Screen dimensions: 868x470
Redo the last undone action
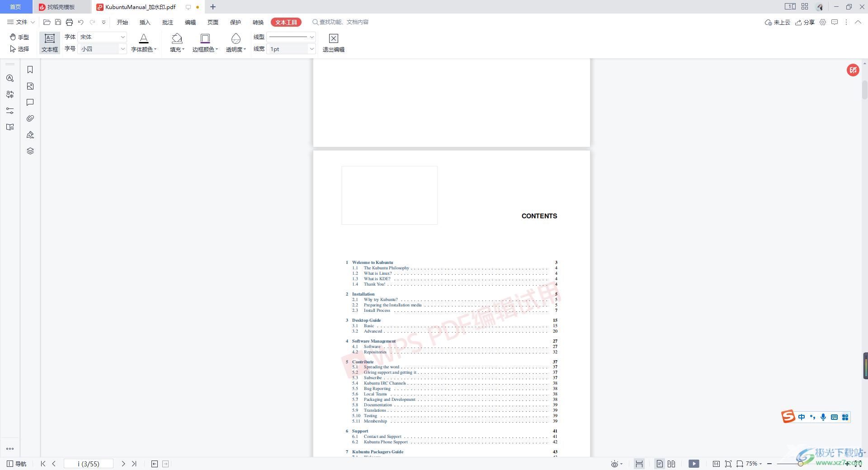[93, 22]
